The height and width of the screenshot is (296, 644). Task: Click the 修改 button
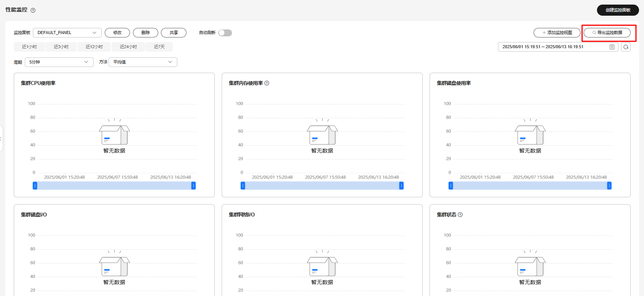coord(117,33)
